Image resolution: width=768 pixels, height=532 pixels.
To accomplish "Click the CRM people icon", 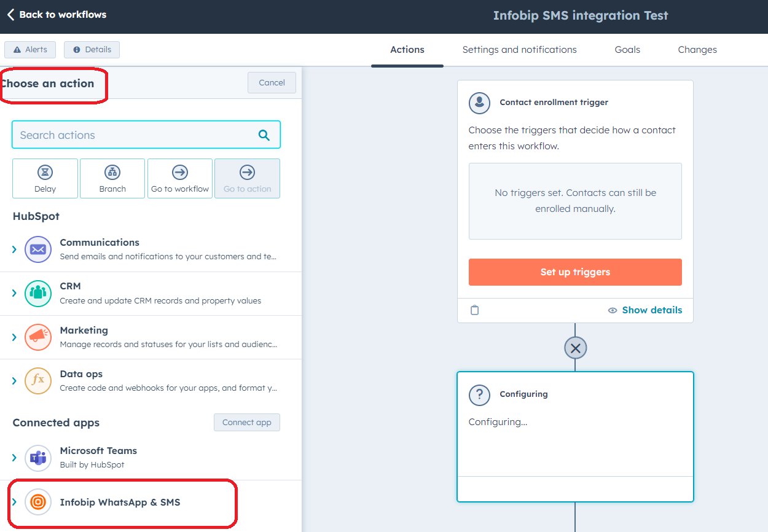I will 38,293.
